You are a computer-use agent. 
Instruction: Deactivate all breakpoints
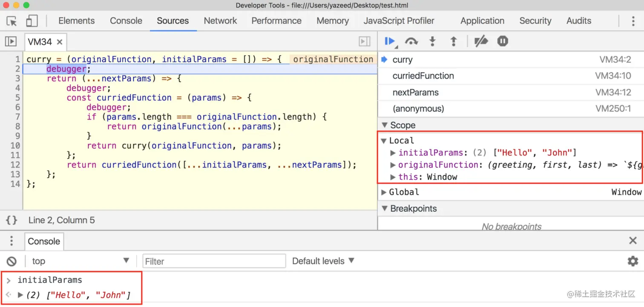tap(481, 41)
